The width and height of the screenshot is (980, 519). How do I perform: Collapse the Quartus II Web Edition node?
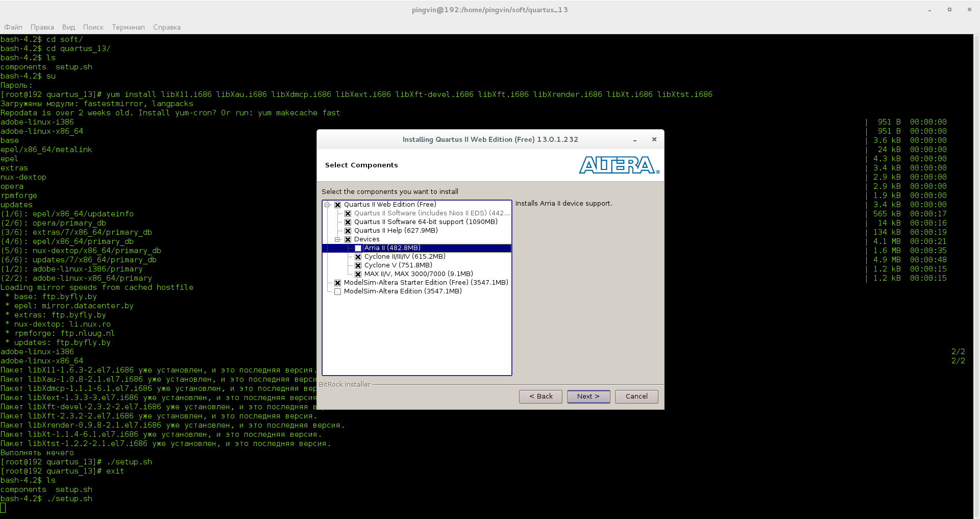pos(326,204)
